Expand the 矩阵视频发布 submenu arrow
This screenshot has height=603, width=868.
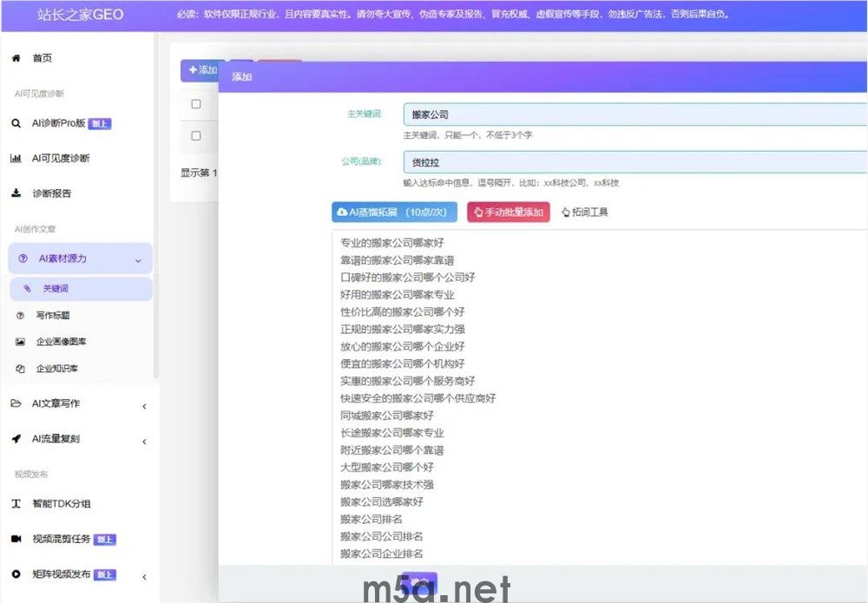coord(144,577)
